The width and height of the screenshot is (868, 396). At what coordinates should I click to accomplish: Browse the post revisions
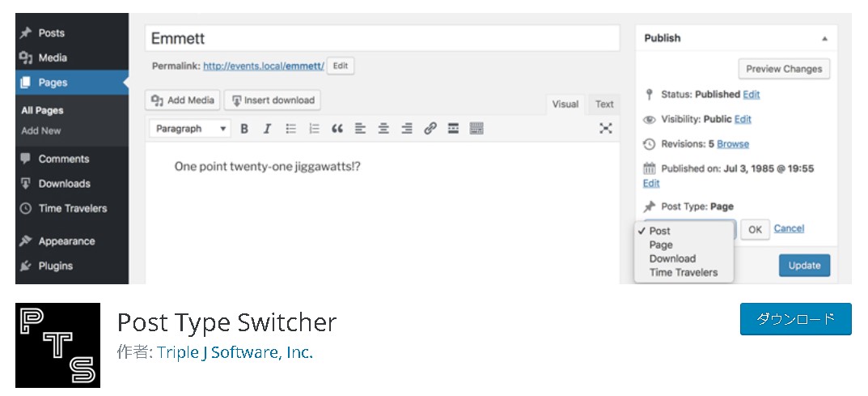733,144
